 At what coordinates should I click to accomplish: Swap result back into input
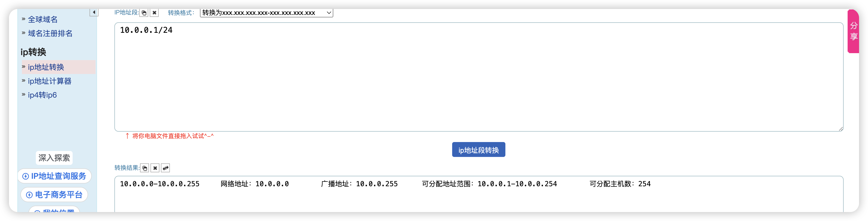pos(165,168)
